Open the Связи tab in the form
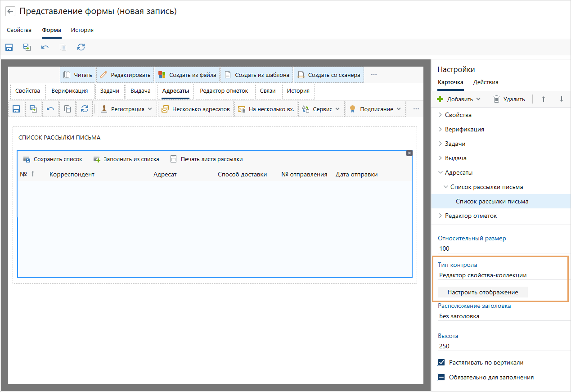The height and width of the screenshot is (392, 571). click(x=267, y=91)
